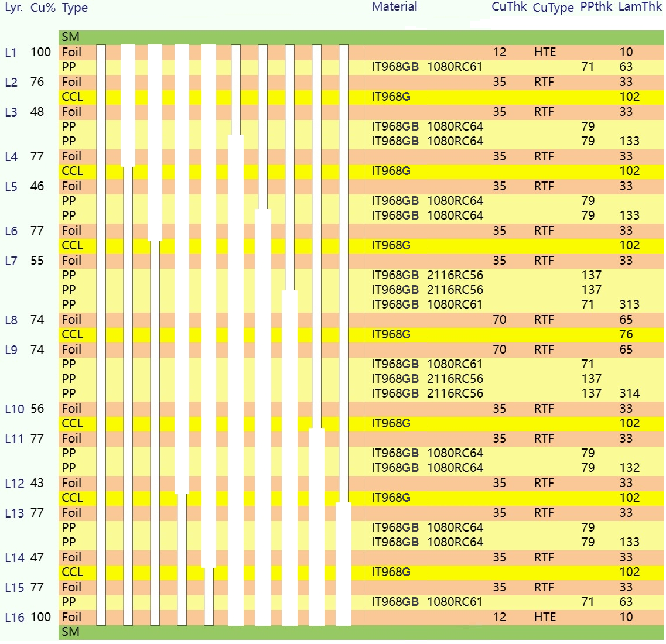Click the bottom green SM solder mask bar
Viewport: 666px width, 644px height.
361,632
